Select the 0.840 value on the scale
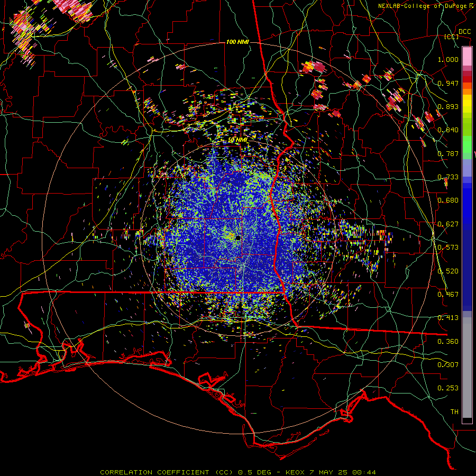 [x=448, y=130]
